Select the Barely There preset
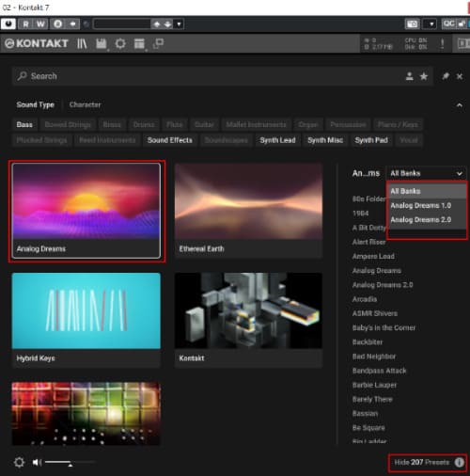 click(x=372, y=399)
